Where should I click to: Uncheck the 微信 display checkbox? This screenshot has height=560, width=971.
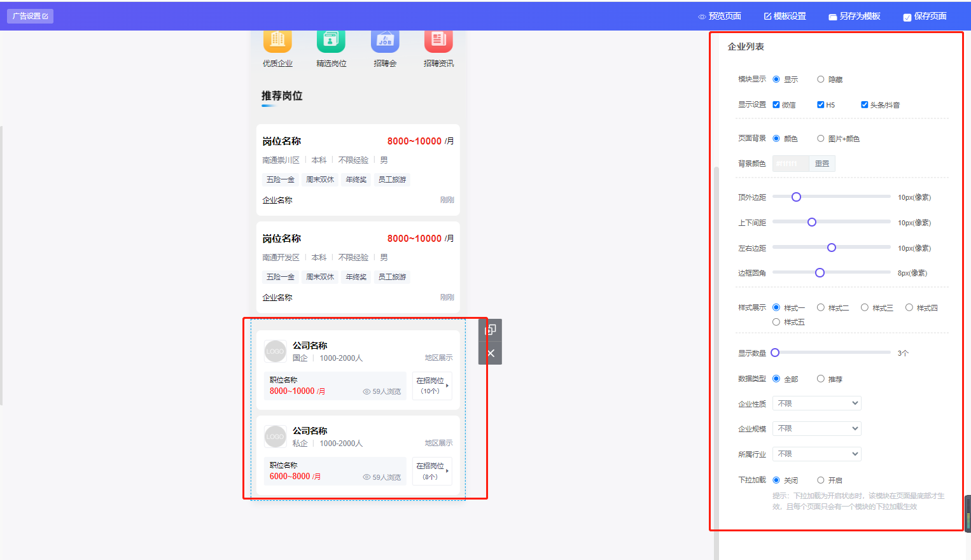pyautogui.click(x=776, y=105)
